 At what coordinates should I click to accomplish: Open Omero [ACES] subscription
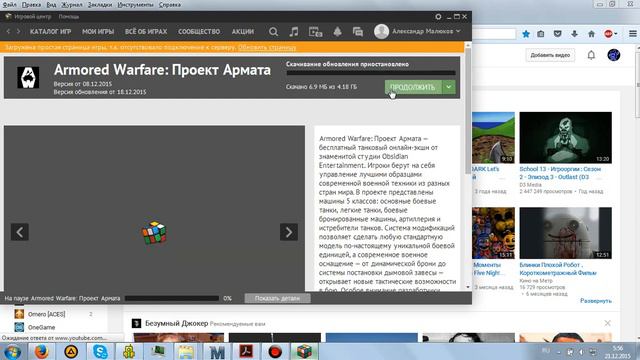pyautogui.click(x=47, y=314)
